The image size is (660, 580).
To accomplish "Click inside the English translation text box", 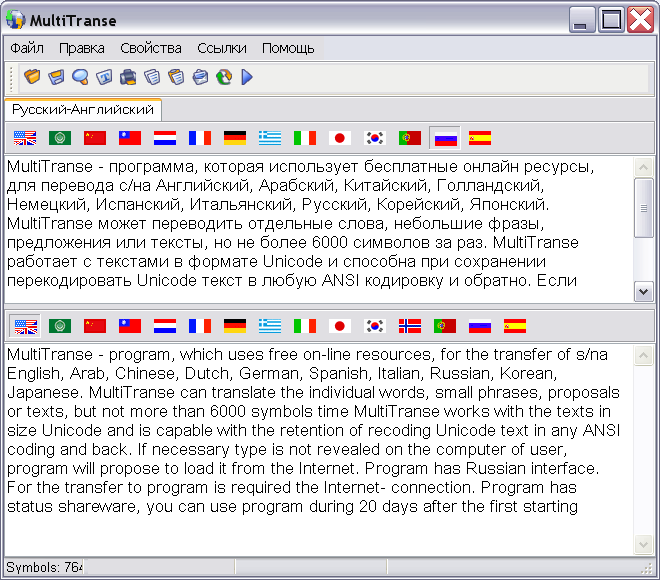I will (x=319, y=450).
